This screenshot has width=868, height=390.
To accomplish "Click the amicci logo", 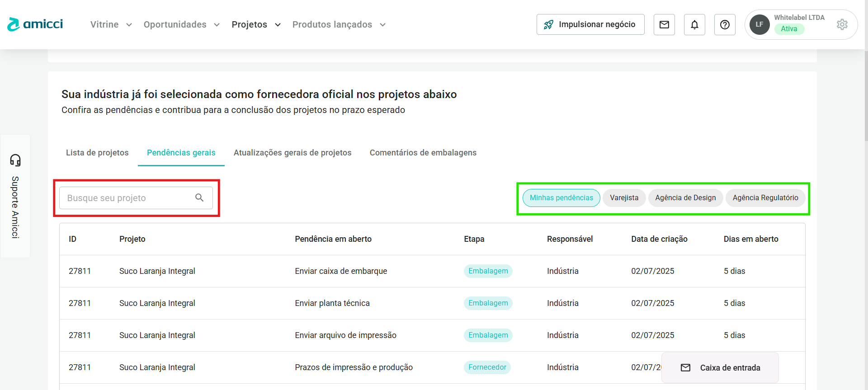I will (x=35, y=24).
